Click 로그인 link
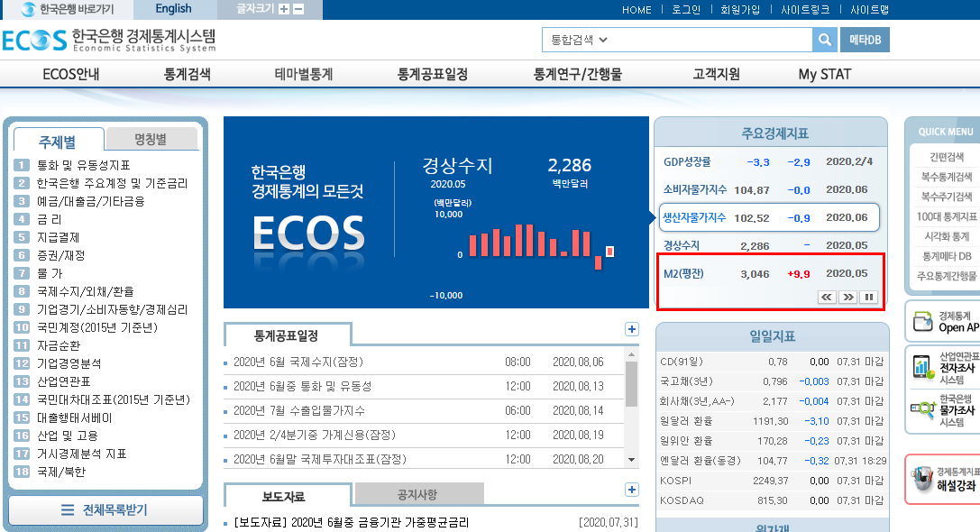 686,9
